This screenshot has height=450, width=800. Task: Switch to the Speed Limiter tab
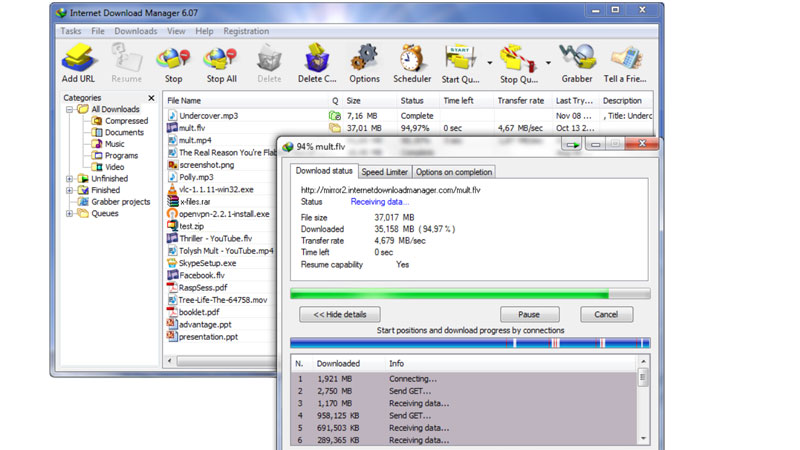(385, 172)
